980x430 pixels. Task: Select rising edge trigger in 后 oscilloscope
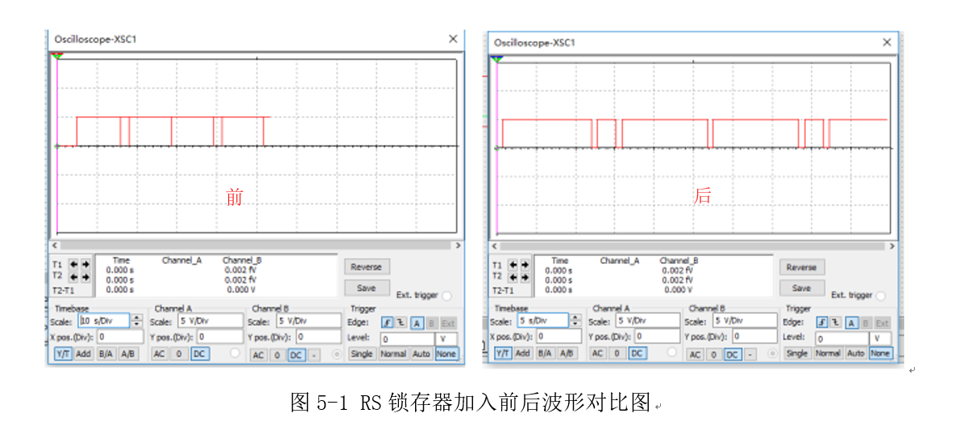pyautogui.click(x=823, y=323)
